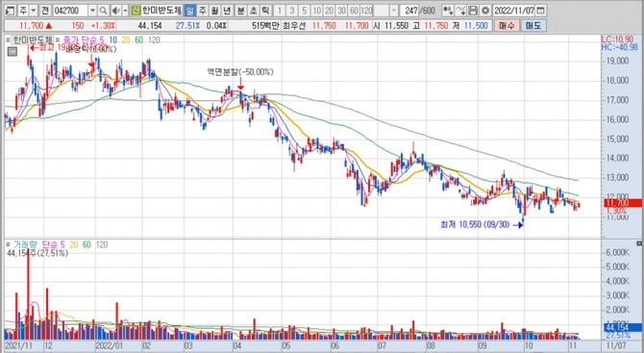Image resolution: width=644 pixels, height=353 pixels.
Task: Open the calendar date picker icon
Action: 541,11
